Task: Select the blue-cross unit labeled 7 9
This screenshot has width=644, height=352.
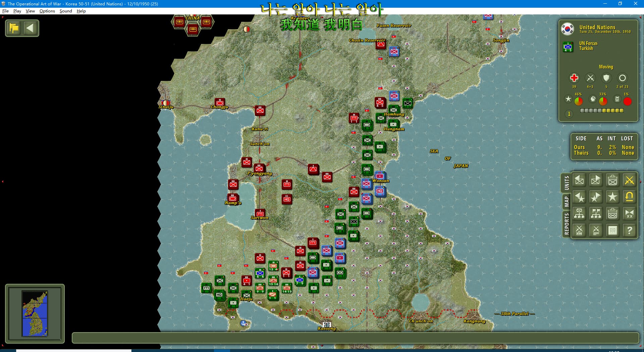Action: point(300,280)
